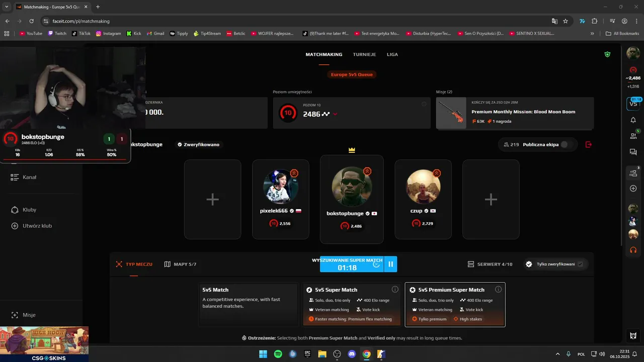Open the chat messages icon
Image resolution: width=644 pixels, height=362 pixels.
(x=633, y=152)
